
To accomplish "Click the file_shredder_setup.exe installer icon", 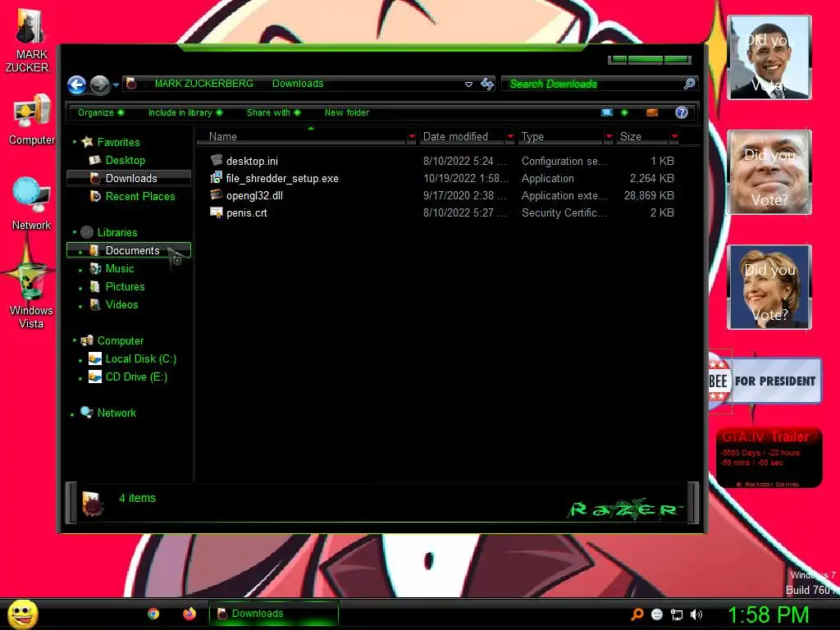I will (216, 177).
